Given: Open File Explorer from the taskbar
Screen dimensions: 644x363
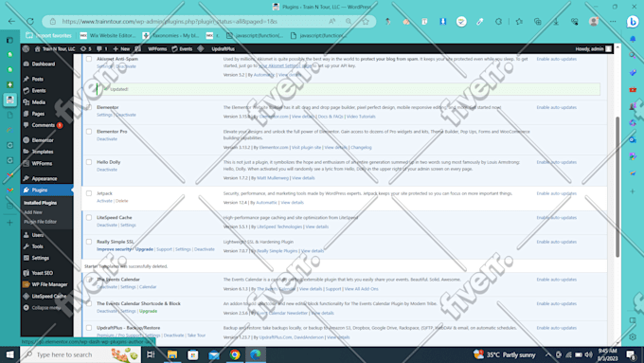Looking at the screenshot, I should 172,354.
